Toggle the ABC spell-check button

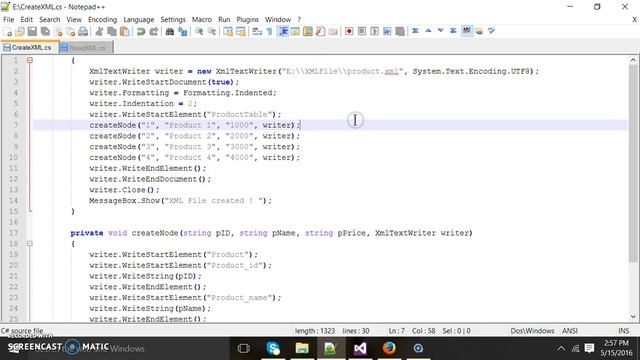coord(467,31)
